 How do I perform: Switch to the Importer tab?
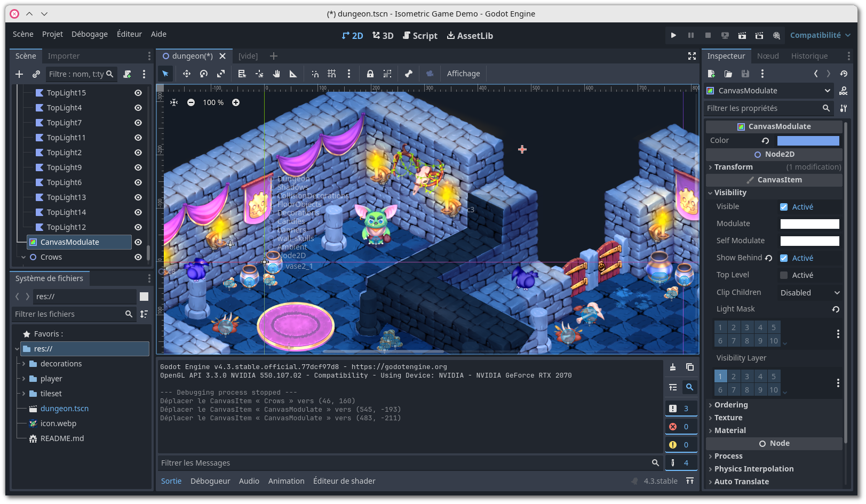63,56
